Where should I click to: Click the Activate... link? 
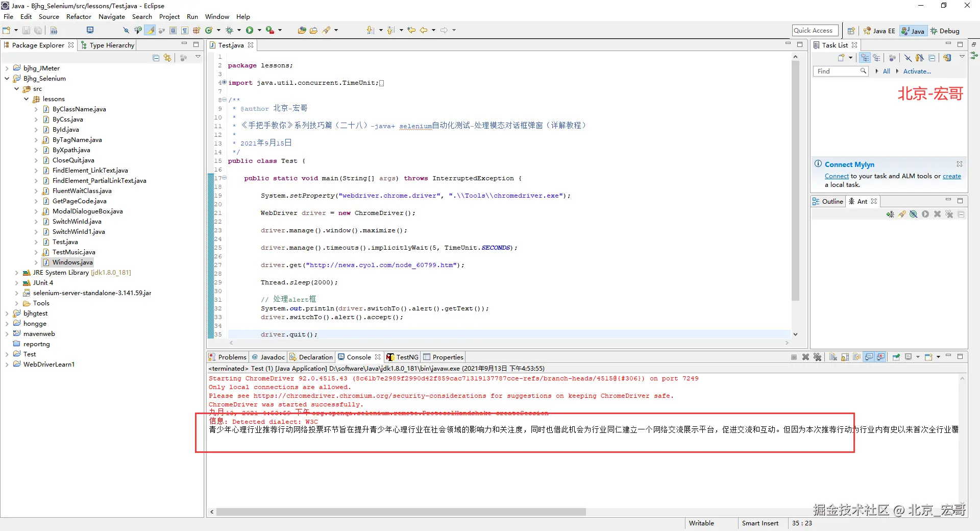click(917, 71)
